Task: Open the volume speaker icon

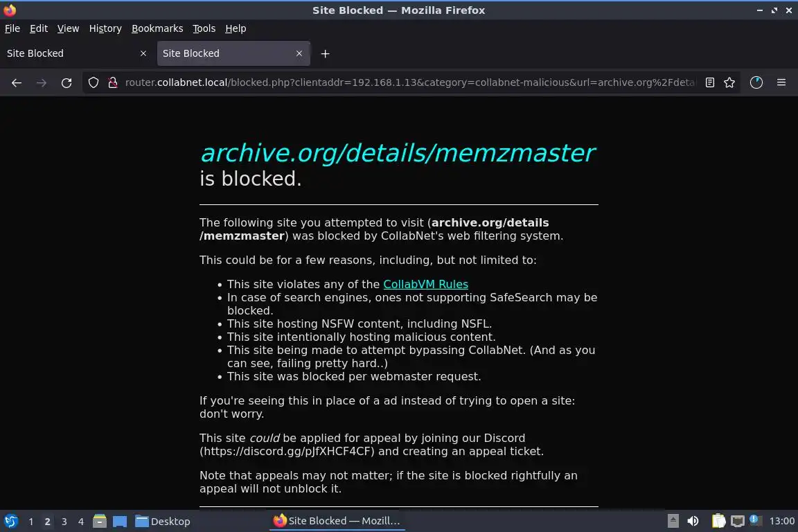Action: point(693,521)
